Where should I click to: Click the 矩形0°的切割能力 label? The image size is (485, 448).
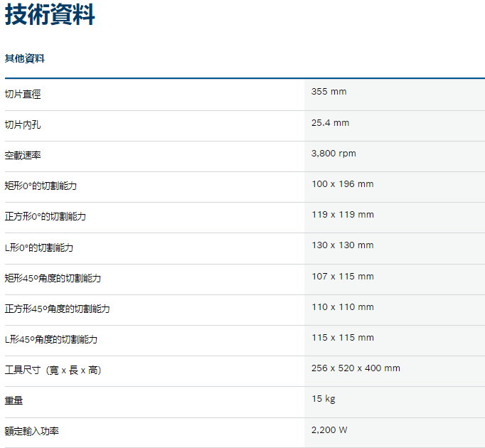click(x=50, y=186)
